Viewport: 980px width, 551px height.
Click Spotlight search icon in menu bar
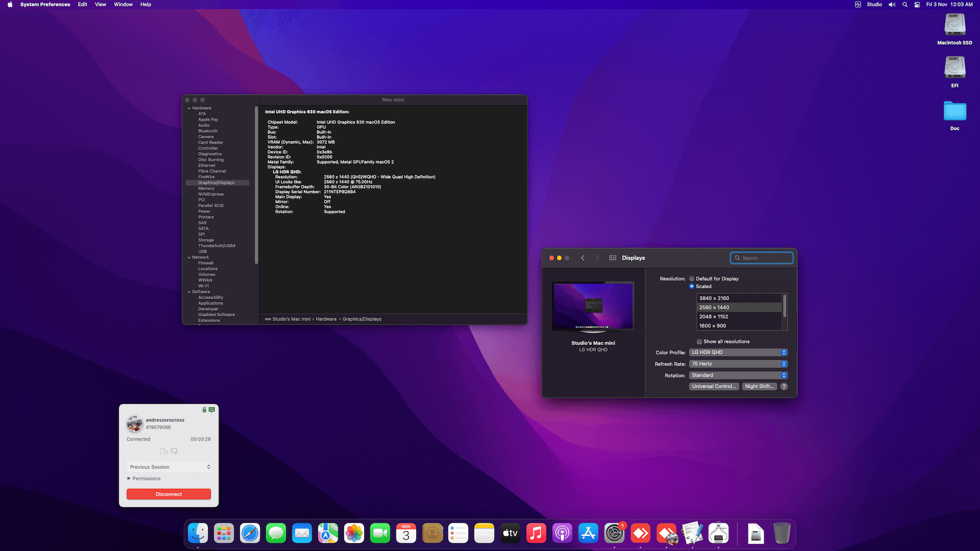click(905, 5)
